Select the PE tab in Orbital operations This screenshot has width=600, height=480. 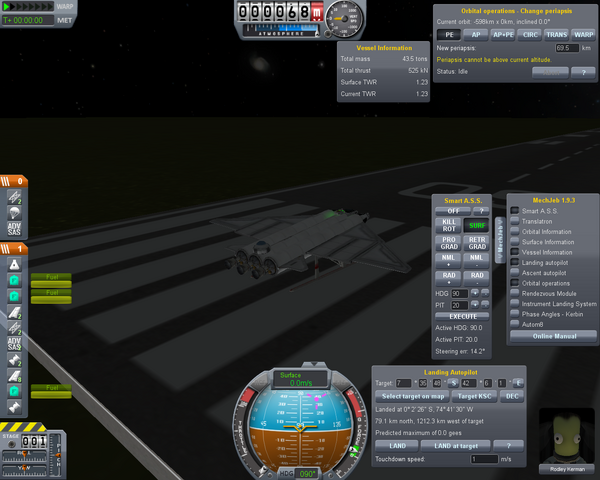[x=449, y=35]
